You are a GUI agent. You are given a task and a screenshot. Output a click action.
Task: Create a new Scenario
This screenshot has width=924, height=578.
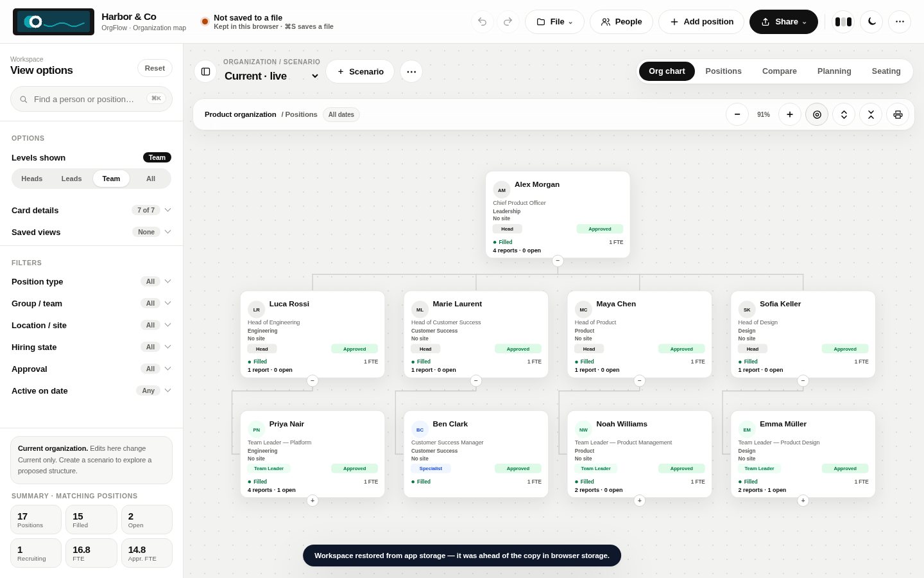(x=360, y=71)
